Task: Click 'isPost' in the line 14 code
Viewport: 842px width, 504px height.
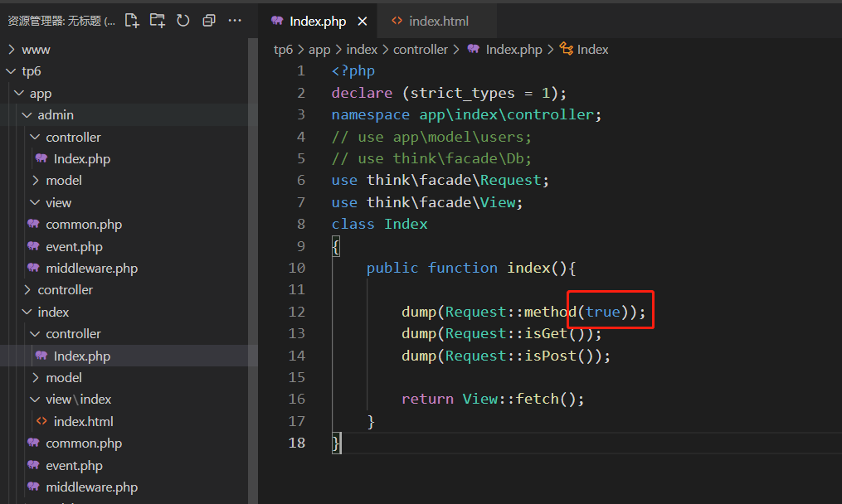Action: click(x=551, y=356)
